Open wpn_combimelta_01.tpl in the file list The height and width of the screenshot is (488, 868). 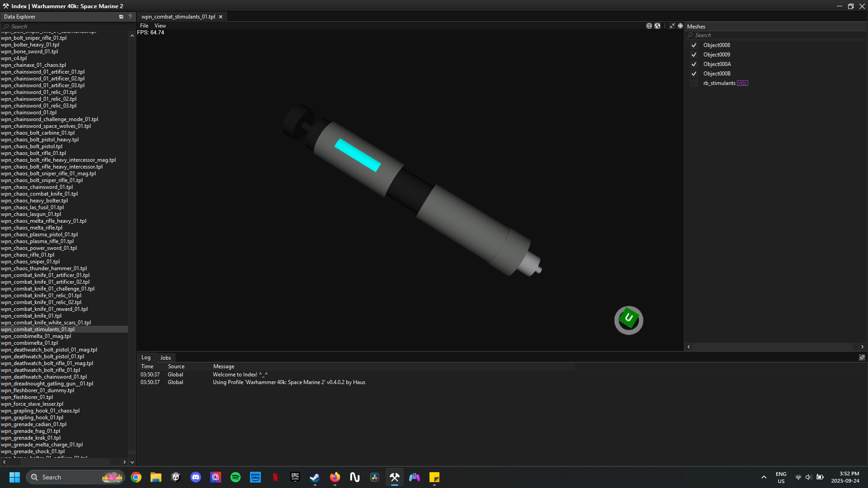click(x=29, y=343)
